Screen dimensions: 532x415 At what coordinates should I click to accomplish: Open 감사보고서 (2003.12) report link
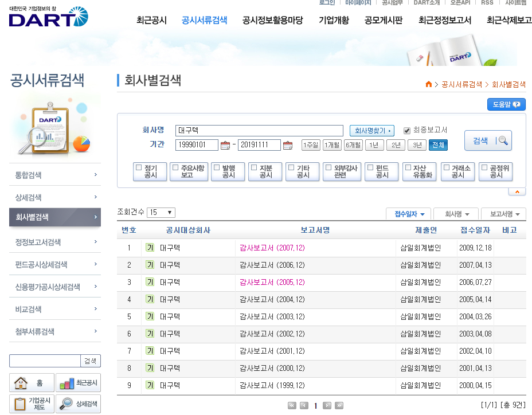tap(272, 316)
